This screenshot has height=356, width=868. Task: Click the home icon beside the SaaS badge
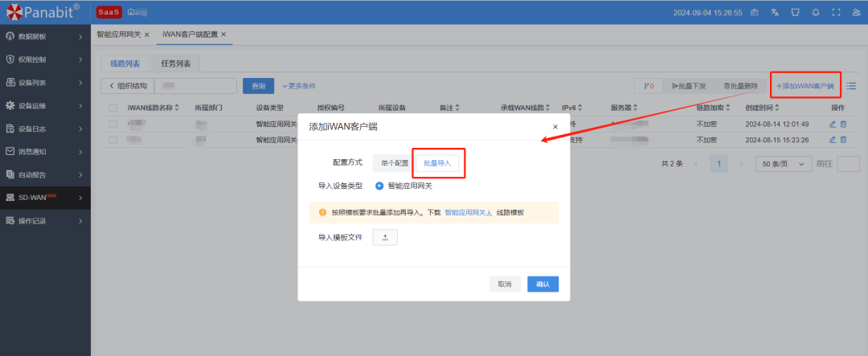click(x=131, y=12)
